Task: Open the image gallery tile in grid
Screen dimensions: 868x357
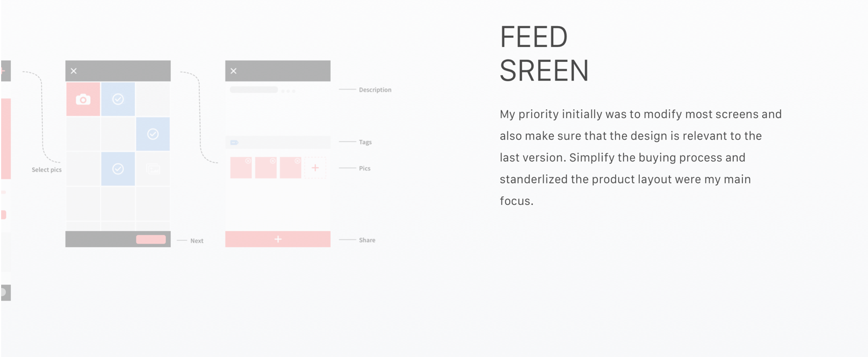Action: (153, 169)
